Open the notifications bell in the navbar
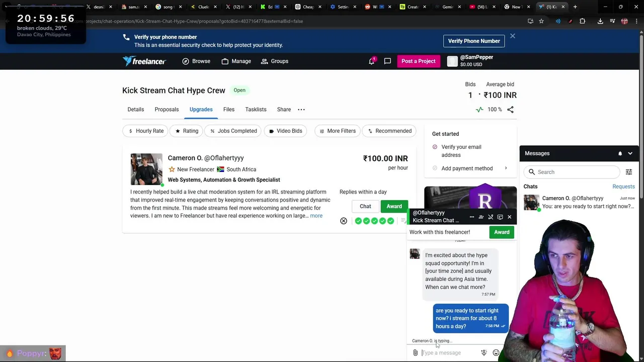The image size is (644, 362). [x=372, y=61]
